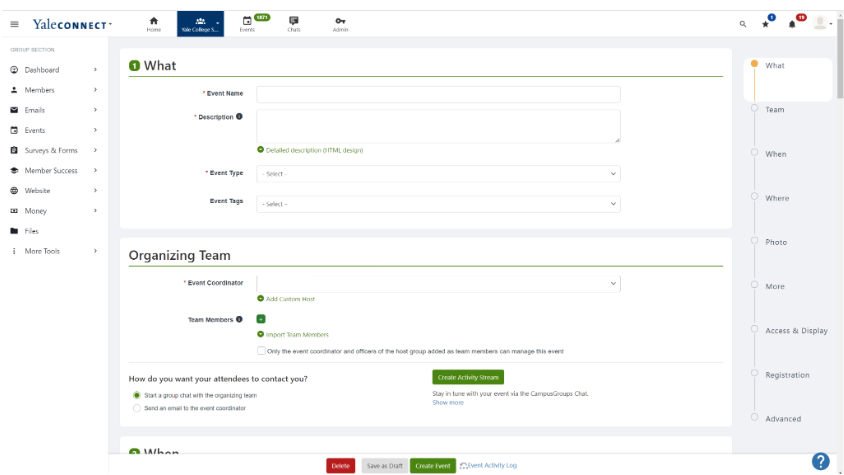Viewport: 844px width, 475px height.
Task: Open the help question mark button
Action: click(x=820, y=461)
